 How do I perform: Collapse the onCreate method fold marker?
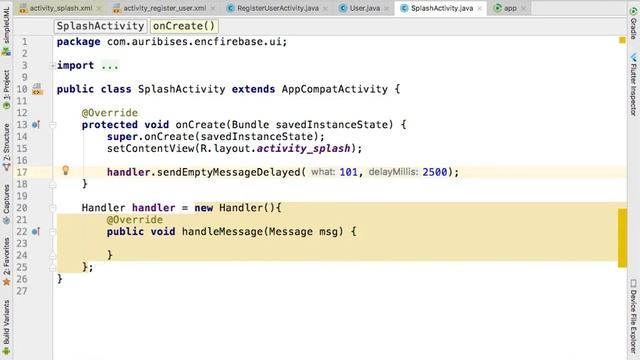point(53,125)
